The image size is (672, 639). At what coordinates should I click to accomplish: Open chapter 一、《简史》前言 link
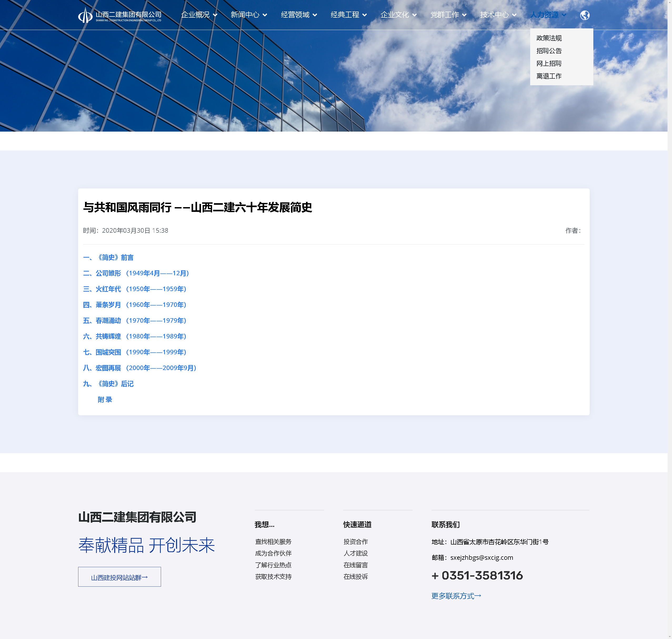108,257
